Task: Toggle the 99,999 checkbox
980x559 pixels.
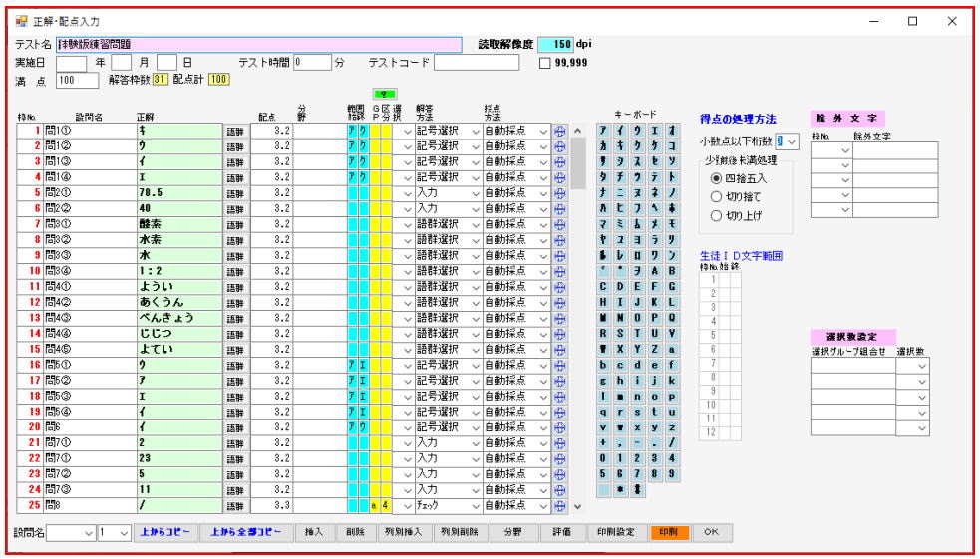Action: tap(544, 63)
